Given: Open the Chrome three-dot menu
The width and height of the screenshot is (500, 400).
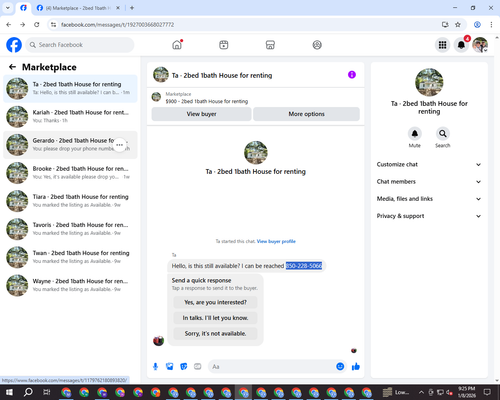Looking at the screenshot, I should (x=491, y=24).
